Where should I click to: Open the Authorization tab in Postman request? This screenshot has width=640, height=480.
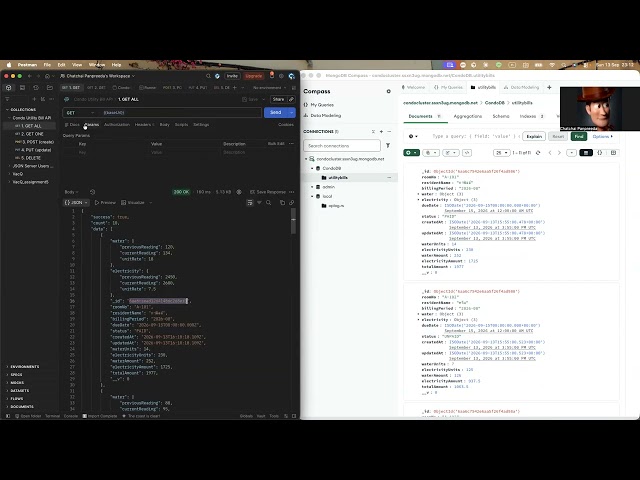pyautogui.click(x=117, y=124)
